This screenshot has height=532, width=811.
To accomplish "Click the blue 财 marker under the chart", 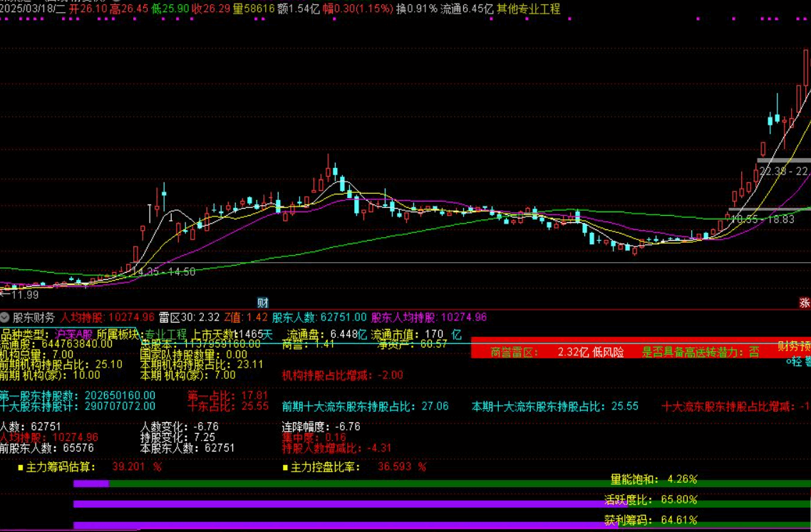I will pos(263,303).
